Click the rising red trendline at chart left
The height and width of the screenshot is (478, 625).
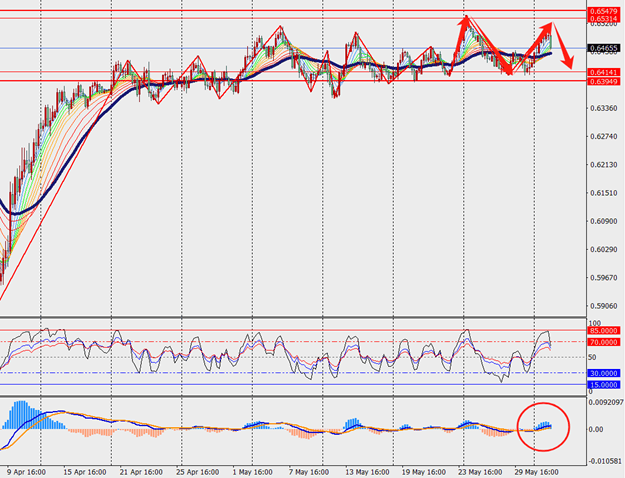pos(52,210)
